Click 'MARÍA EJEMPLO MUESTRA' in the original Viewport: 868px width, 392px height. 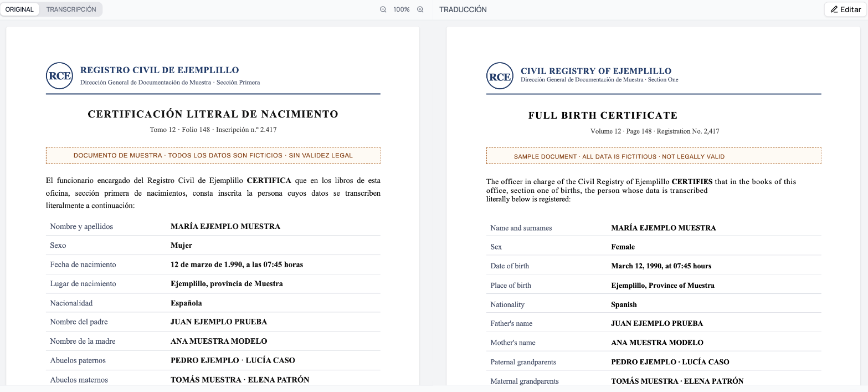pos(225,226)
